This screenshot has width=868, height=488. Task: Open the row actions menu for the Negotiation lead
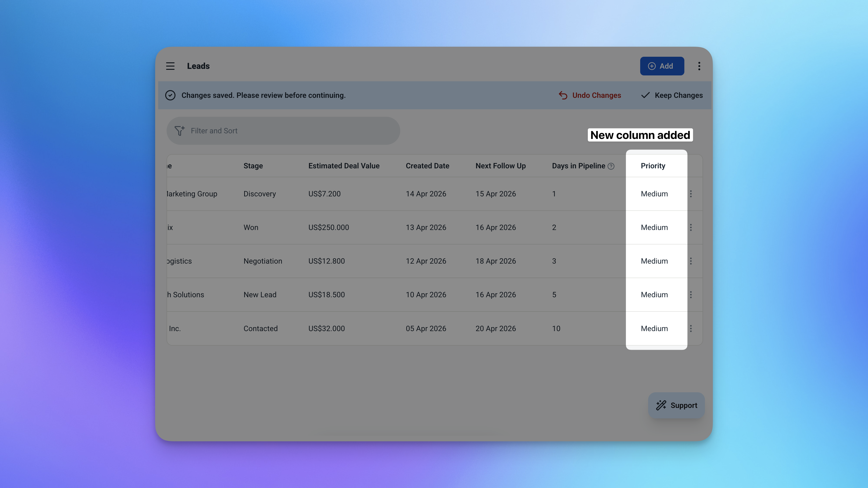[x=691, y=261]
